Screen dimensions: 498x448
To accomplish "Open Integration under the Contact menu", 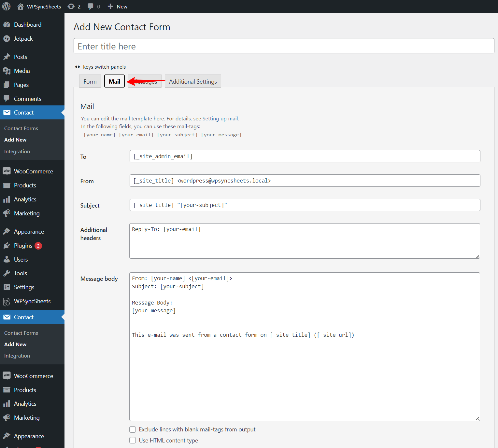I will [17, 152].
